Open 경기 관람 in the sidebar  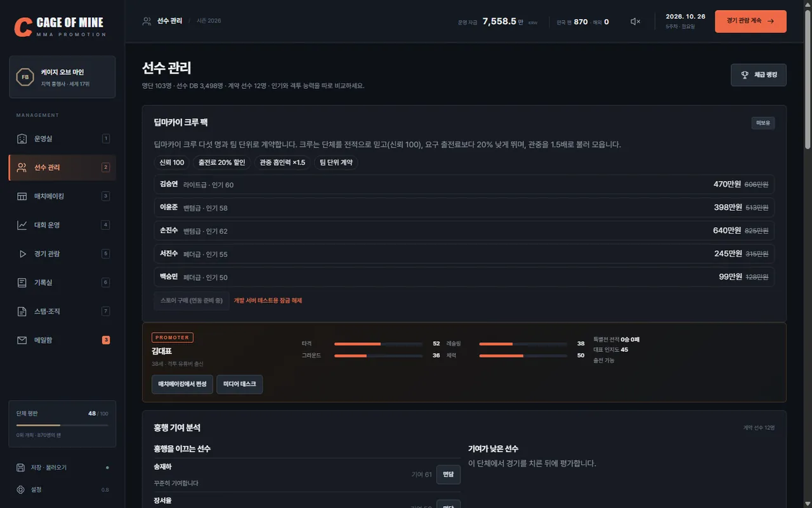[x=62, y=254]
